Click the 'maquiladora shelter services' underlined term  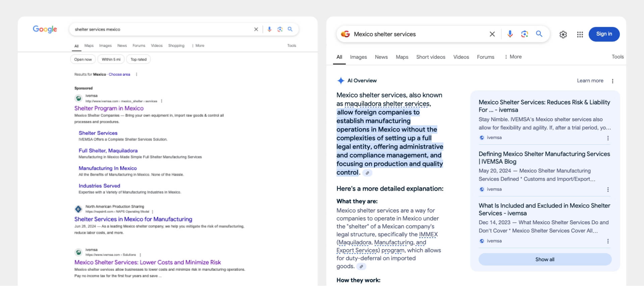[387, 104]
